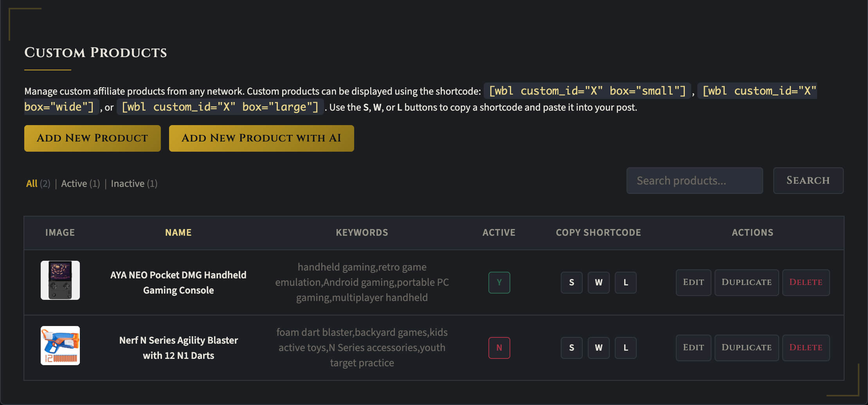Copy small shortcode for AYA NEO product
Viewport: 868px width, 405px height.
click(x=571, y=282)
